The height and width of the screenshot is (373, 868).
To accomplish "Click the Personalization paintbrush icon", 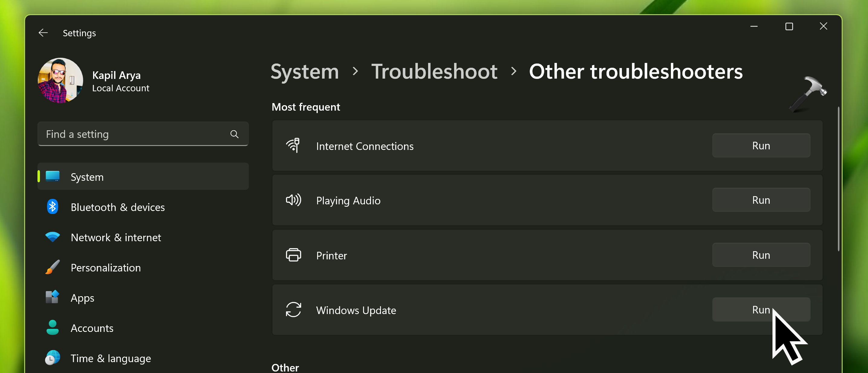I will pyautogui.click(x=52, y=267).
